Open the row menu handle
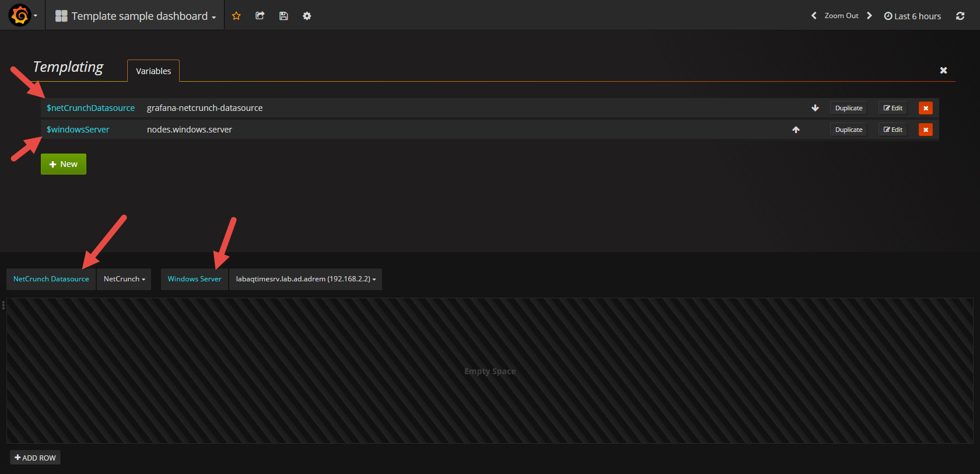Viewport: 980px width, 474px height. (3, 305)
